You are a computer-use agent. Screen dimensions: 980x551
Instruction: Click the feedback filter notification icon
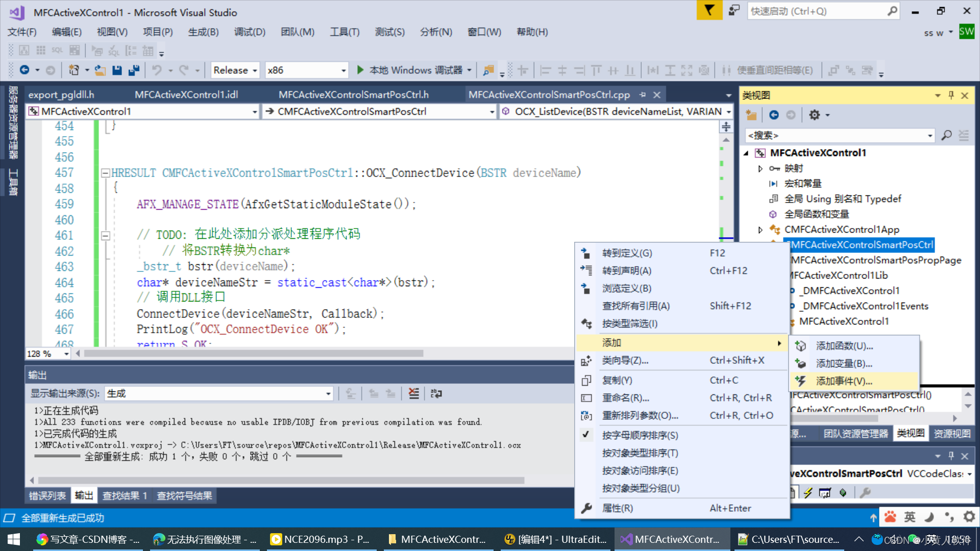pyautogui.click(x=709, y=10)
